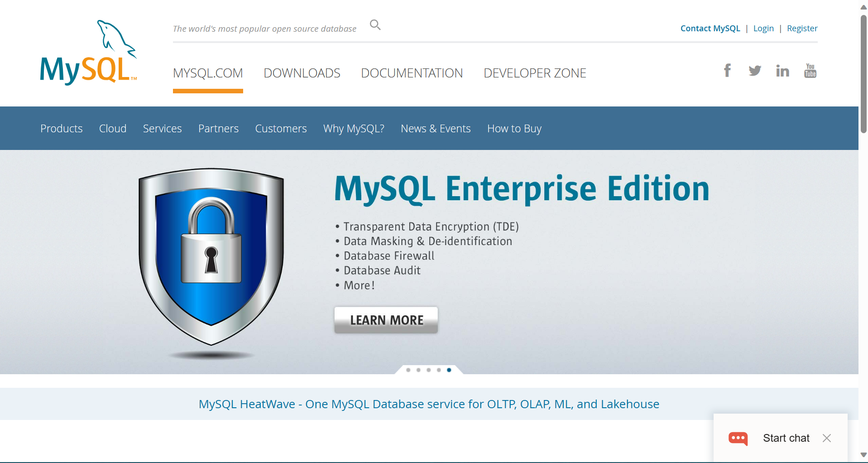Click the Data Masking & De-identification bullet
868x463 pixels.
[424, 241]
